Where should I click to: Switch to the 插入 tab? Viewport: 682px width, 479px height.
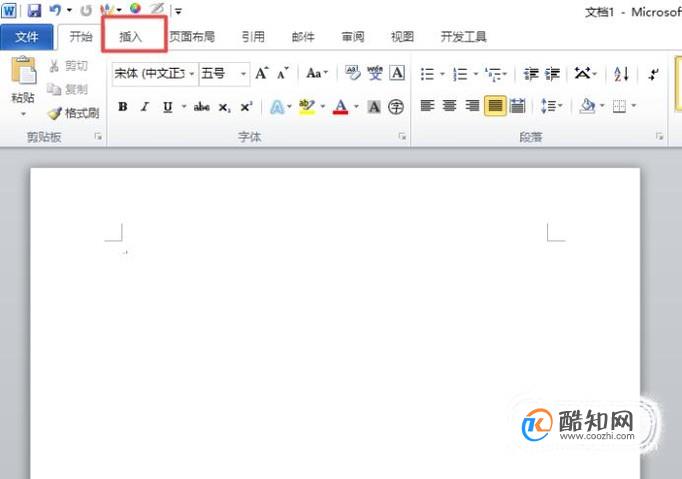pos(130,37)
